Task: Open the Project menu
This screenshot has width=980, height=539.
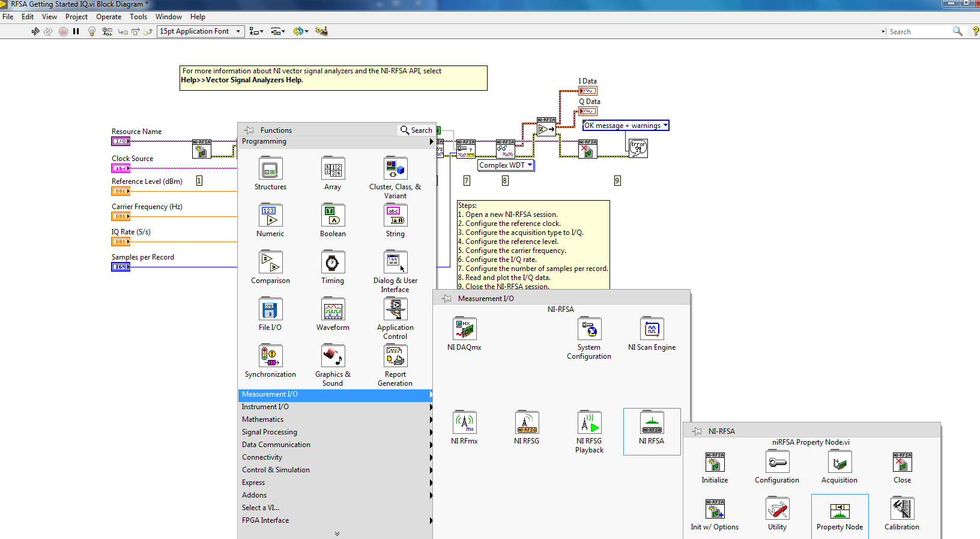Action: 76,17
